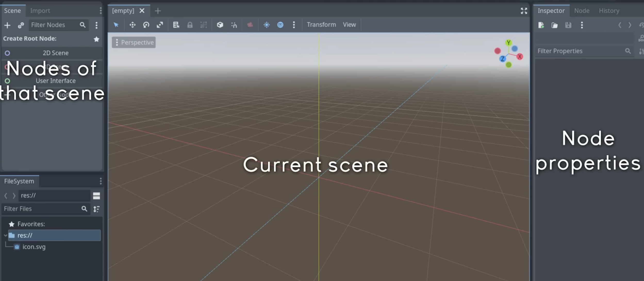Screen dimensions: 644x281
Task: Open the View menu
Action: coord(349,25)
